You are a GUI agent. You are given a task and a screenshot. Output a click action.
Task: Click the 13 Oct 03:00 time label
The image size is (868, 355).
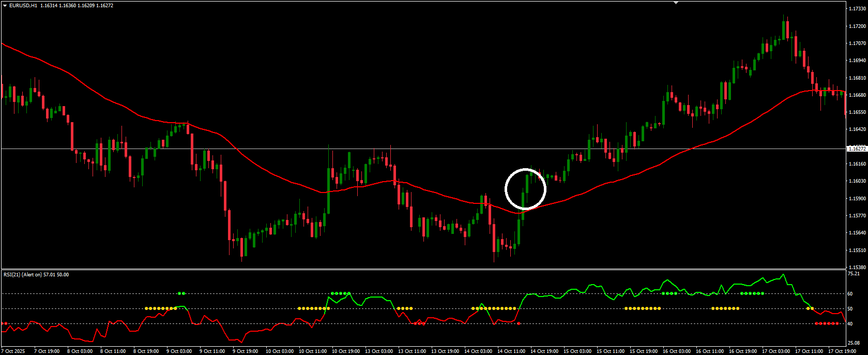click(378, 351)
